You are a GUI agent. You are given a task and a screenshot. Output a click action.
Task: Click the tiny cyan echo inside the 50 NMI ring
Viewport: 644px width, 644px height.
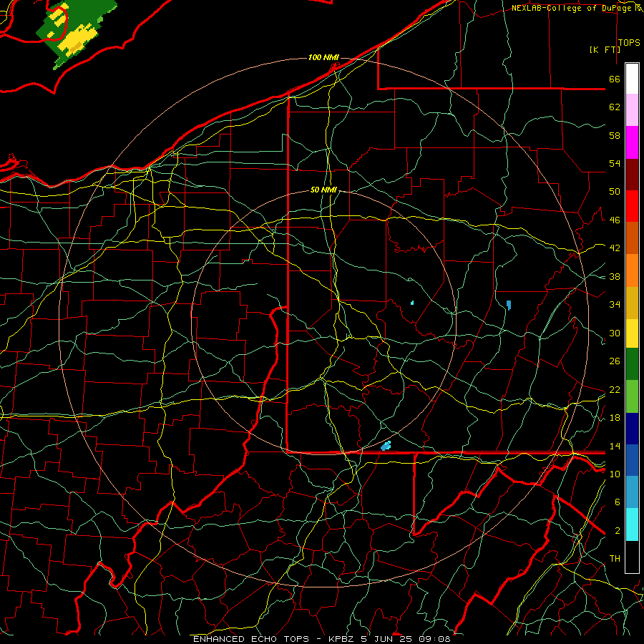412,303
